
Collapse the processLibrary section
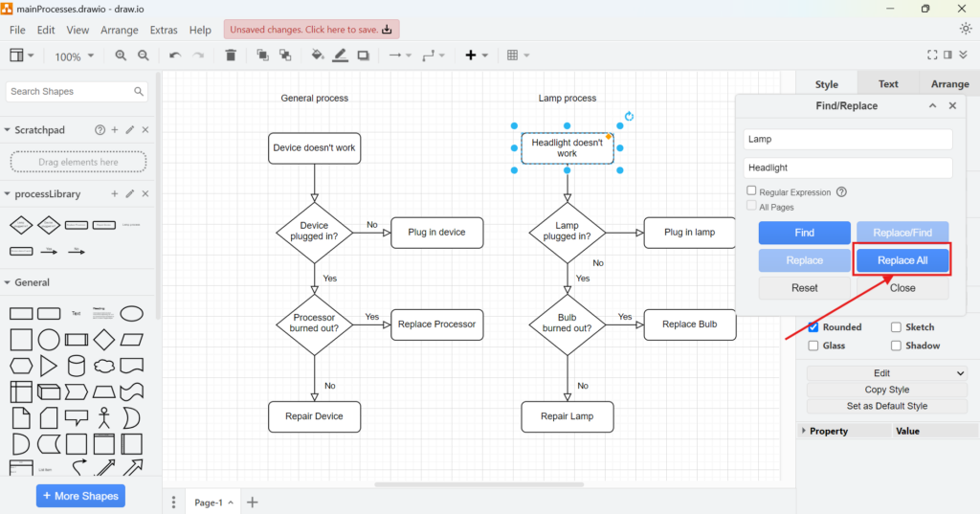(8, 194)
